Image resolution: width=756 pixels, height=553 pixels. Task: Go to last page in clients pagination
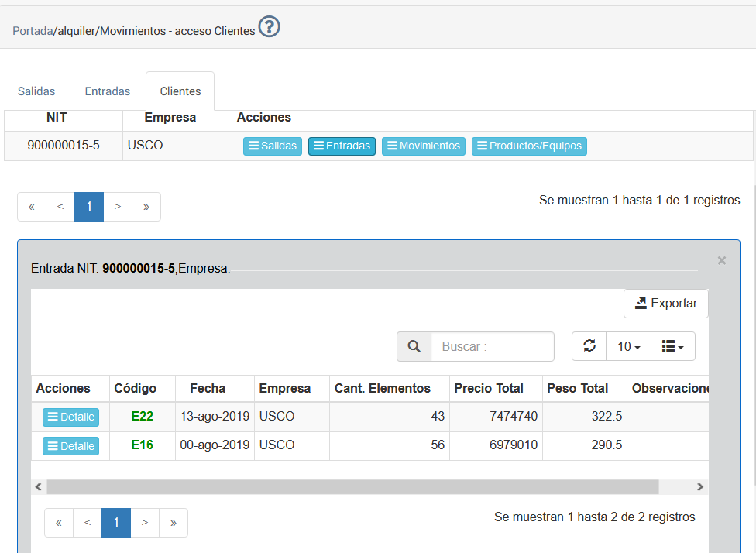[x=146, y=207]
